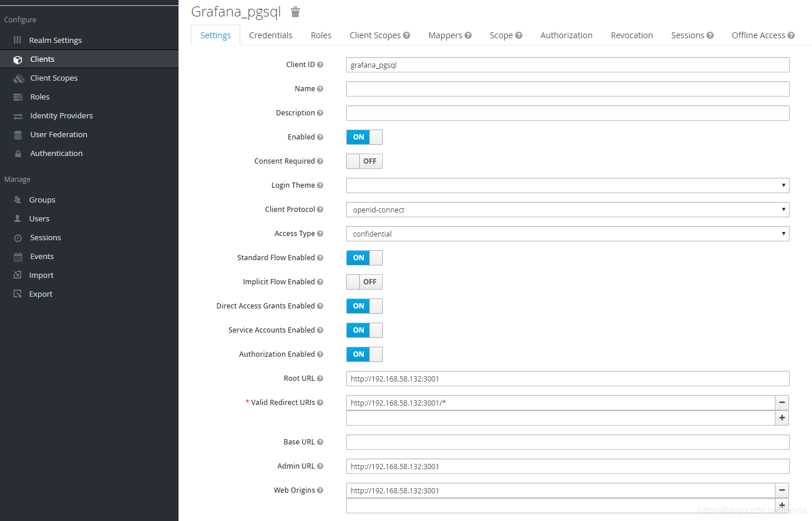Image resolution: width=812 pixels, height=521 pixels.
Task: Open the Login Theme dropdown
Action: (x=568, y=185)
